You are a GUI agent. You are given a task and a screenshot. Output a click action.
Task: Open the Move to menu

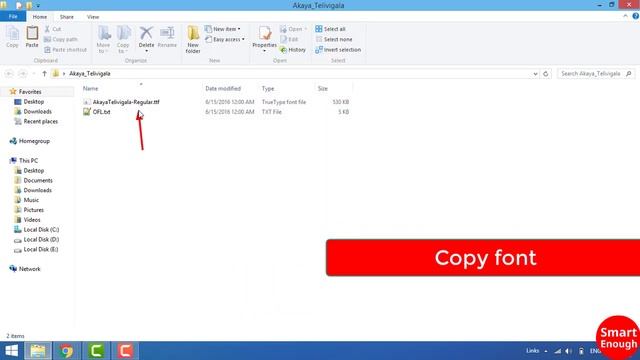click(x=103, y=40)
